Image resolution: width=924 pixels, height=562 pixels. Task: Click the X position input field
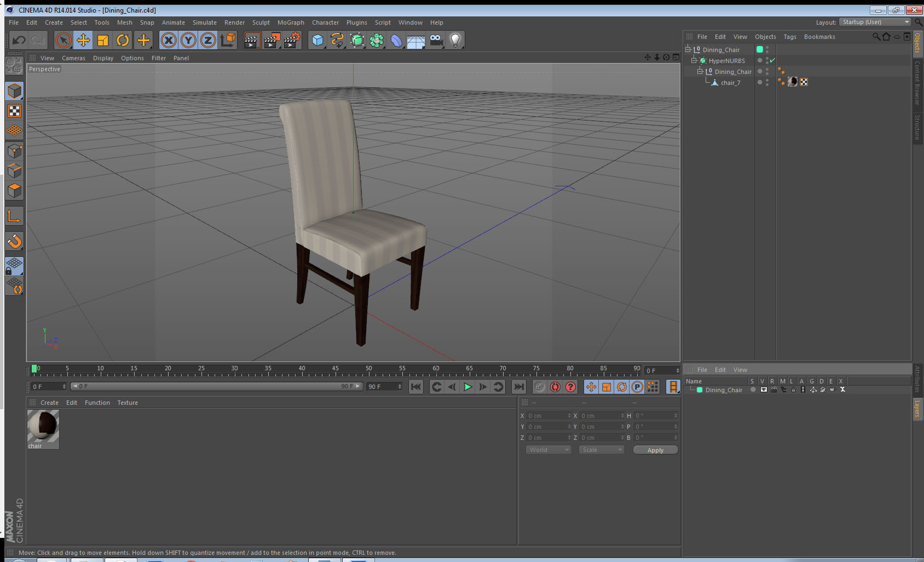click(548, 416)
